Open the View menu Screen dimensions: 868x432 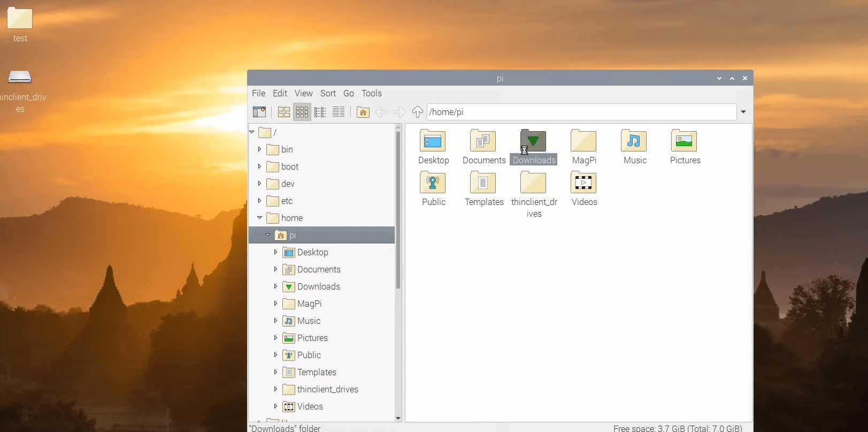coord(304,93)
